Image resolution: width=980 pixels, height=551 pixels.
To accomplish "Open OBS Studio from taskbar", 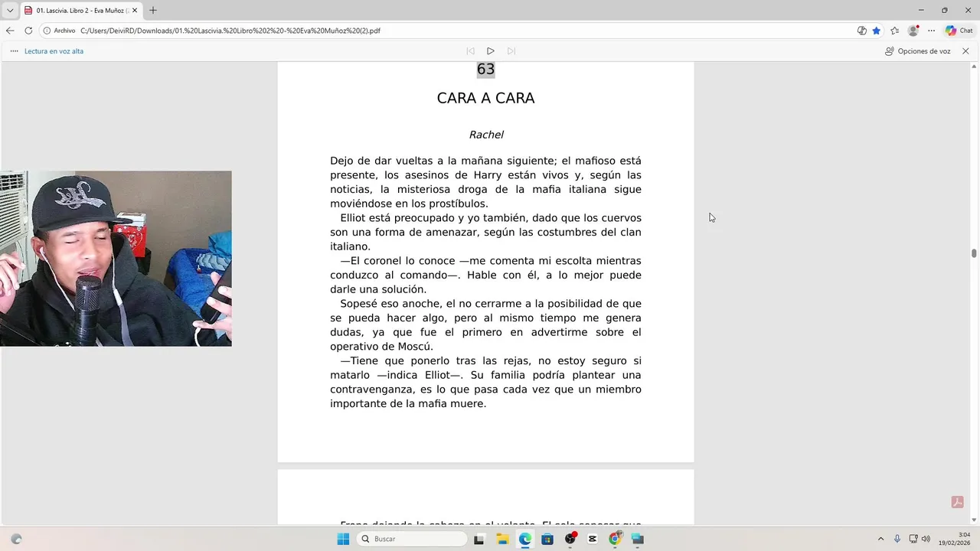I will (570, 539).
